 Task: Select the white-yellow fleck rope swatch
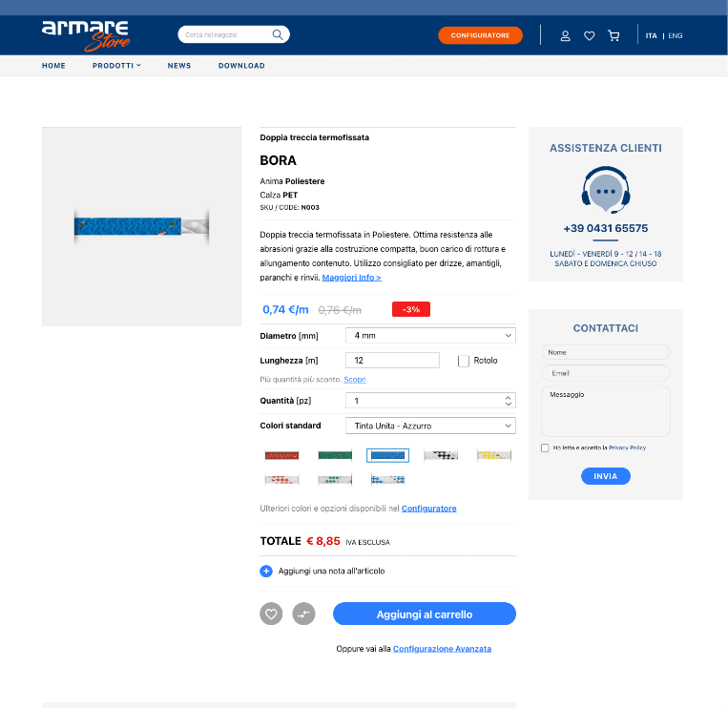(494, 455)
